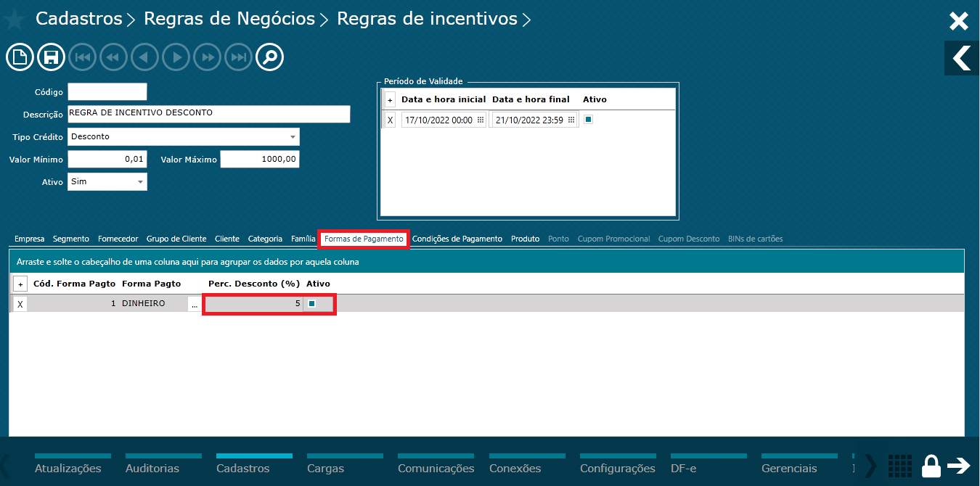
Task: Switch to Condições de Pagamento tab
Action: (457, 239)
